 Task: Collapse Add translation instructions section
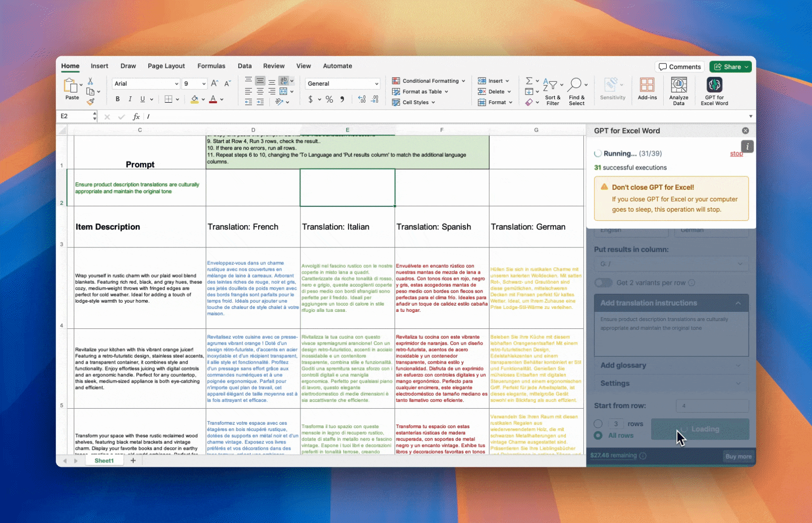click(x=671, y=303)
